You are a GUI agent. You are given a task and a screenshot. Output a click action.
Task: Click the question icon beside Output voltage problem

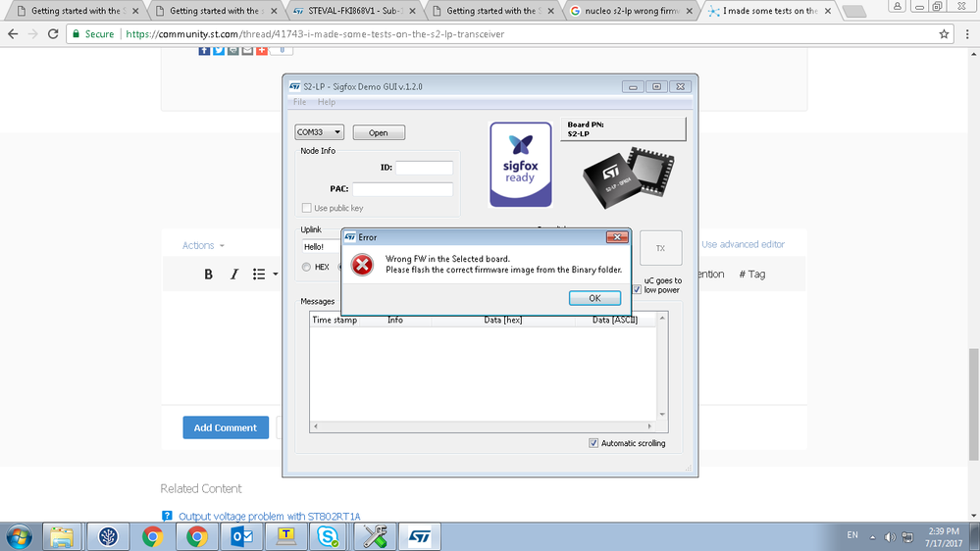pyautogui.click(x=167, y=516)
